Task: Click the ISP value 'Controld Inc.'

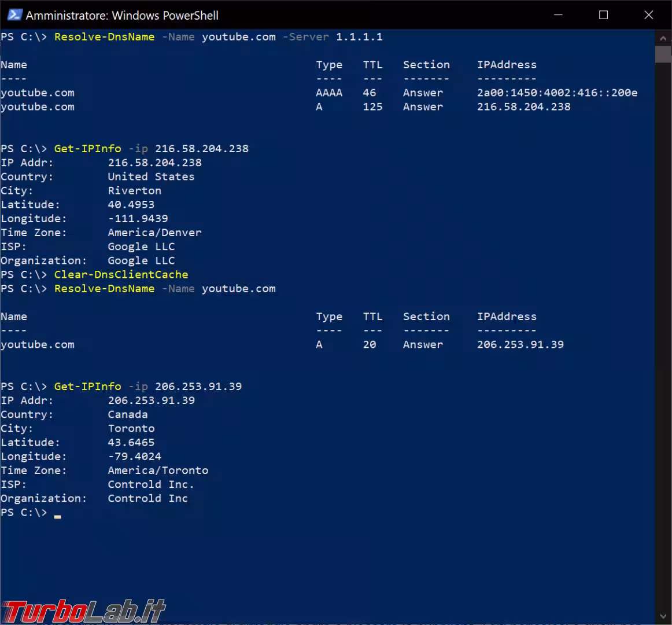Action: 151,484
